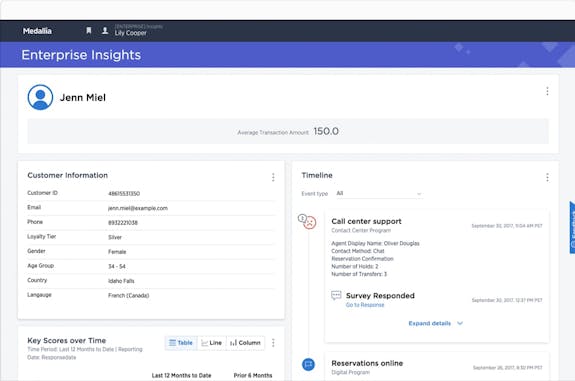Click the Age Group value 34 - 54

(117, 266)
